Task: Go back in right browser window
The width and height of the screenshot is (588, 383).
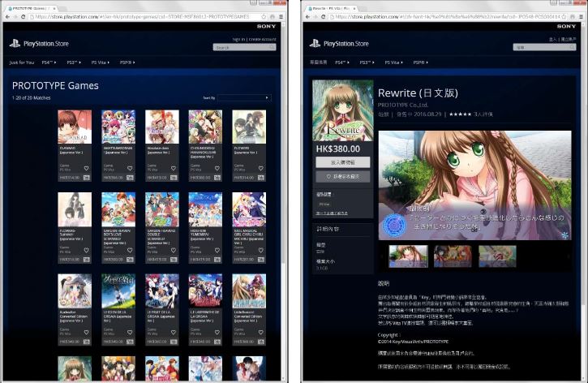Action: tap(306, 16)
